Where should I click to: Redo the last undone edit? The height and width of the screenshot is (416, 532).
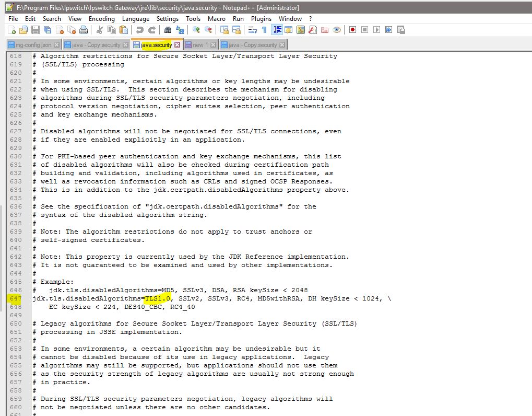(x=151, y=30)
